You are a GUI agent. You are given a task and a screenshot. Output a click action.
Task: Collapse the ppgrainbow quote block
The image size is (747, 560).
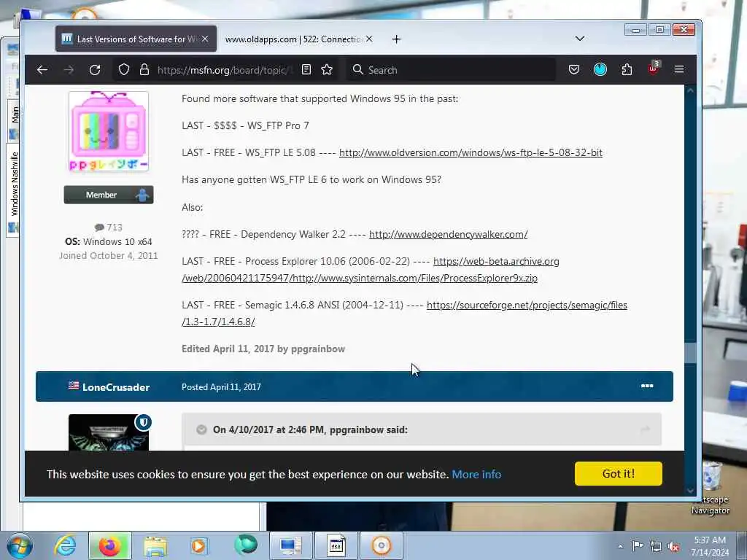pyautogui.click(x=201, y=429)
